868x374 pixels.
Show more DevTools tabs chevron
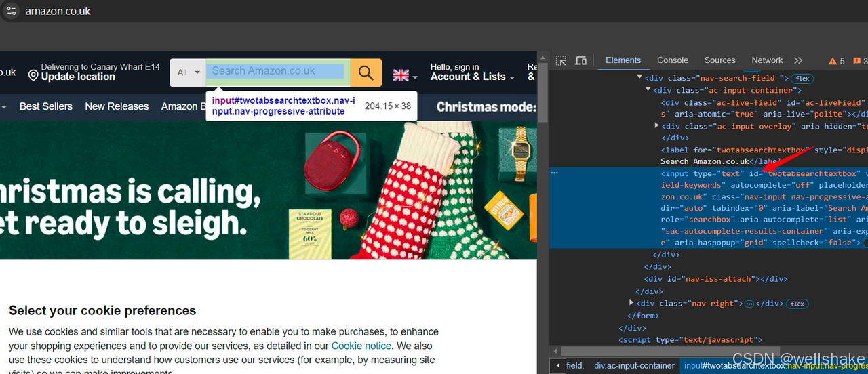tap(798, 60)
